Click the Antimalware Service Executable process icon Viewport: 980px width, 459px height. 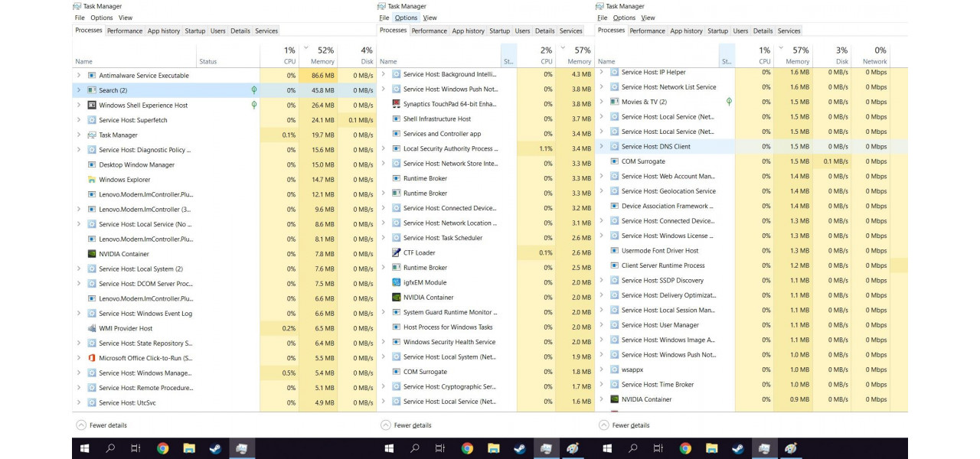point(92,76)
